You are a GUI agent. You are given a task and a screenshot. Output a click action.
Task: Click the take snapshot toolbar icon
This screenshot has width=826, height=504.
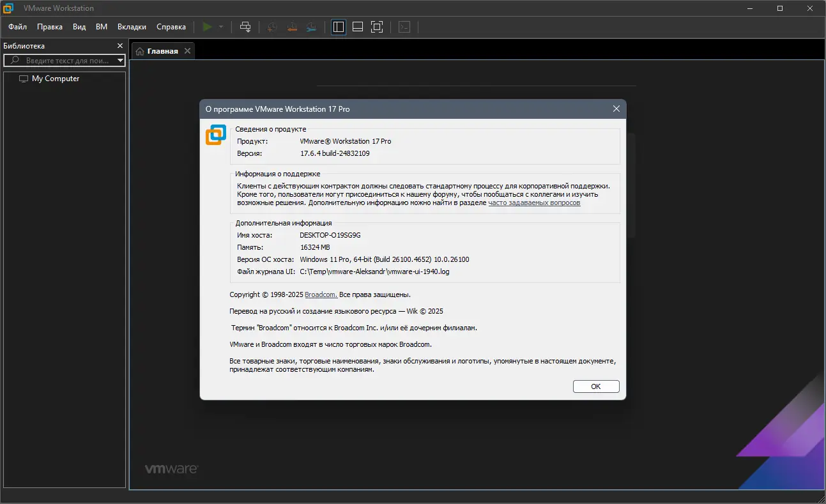coord(272,27)
